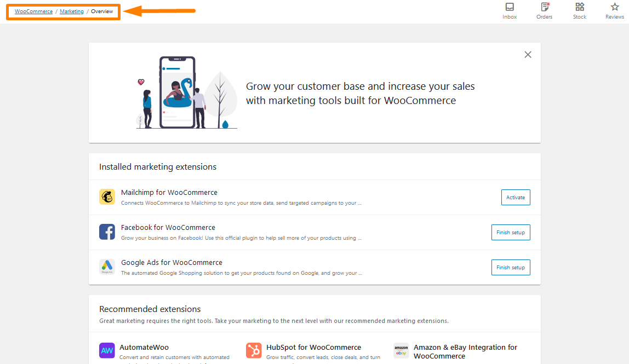Go to Marketing breadcrumb link
Screen dimensions: 629x364
72,11
